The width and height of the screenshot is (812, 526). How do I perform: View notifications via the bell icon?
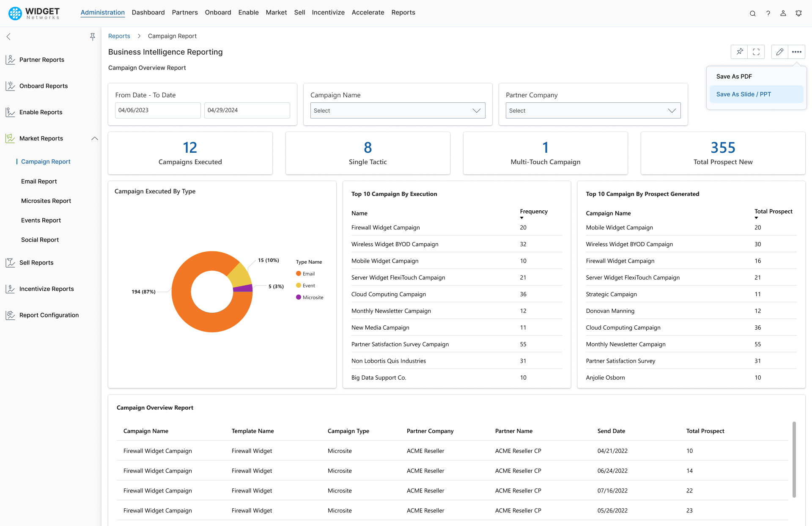coord(798,13)
